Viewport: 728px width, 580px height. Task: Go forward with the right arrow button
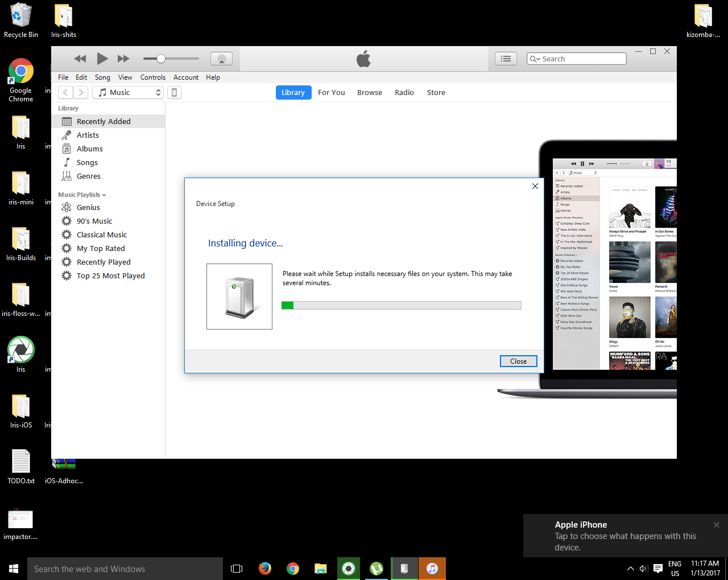tap(81, 92)
